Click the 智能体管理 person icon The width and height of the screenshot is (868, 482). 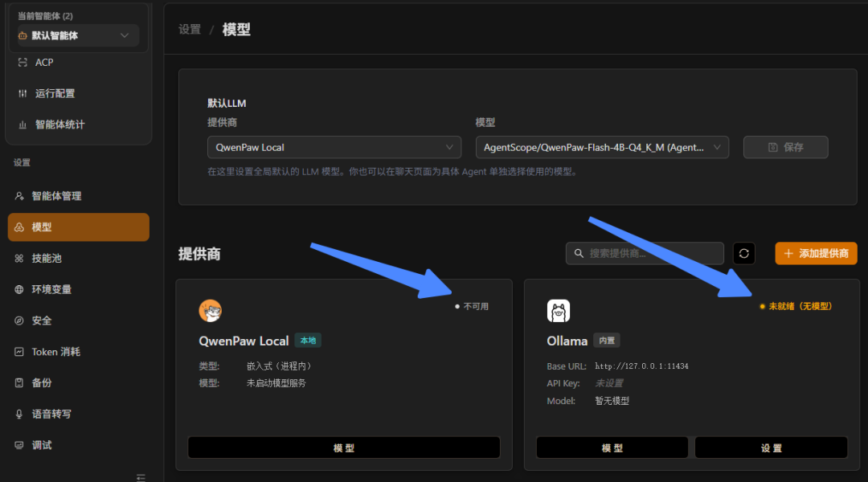click(19, 196)
